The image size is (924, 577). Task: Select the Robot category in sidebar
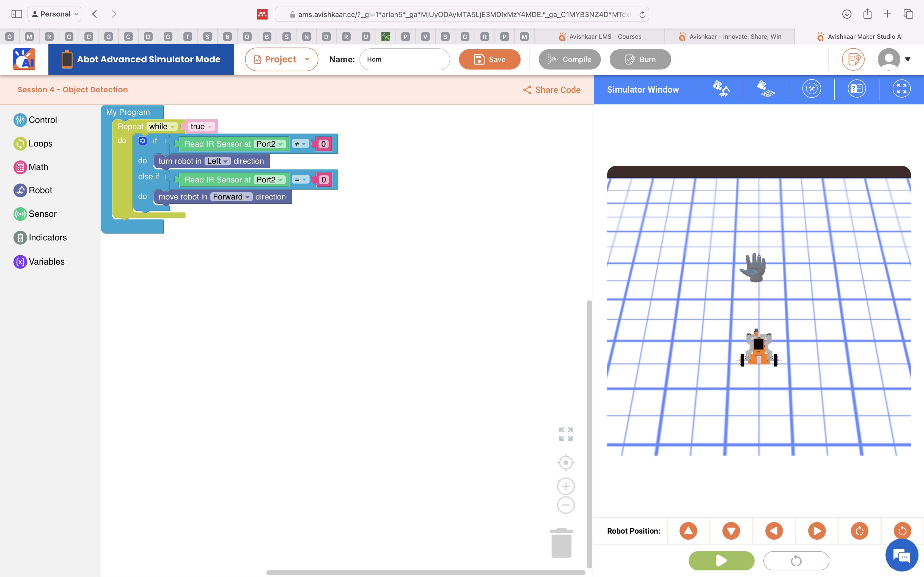click(41, 190)
